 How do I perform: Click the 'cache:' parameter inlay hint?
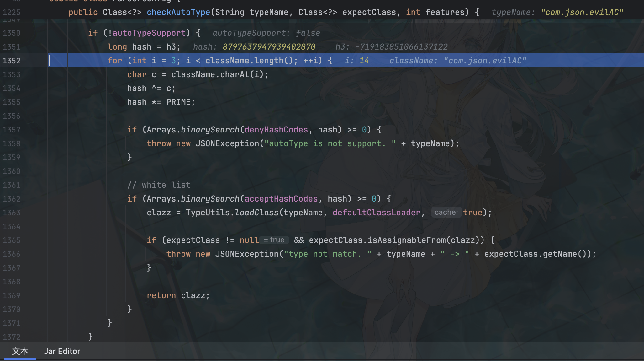[446, 213]
